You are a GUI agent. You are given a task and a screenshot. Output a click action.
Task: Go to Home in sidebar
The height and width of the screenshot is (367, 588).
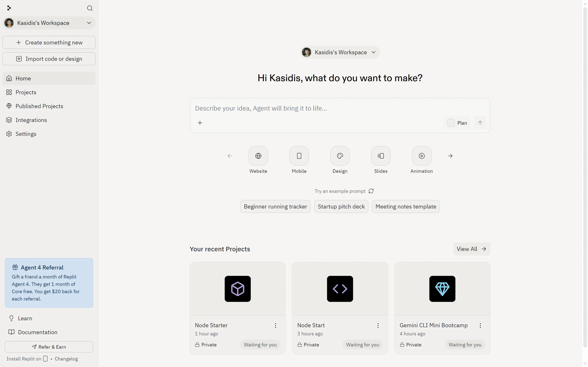point(49,78)
